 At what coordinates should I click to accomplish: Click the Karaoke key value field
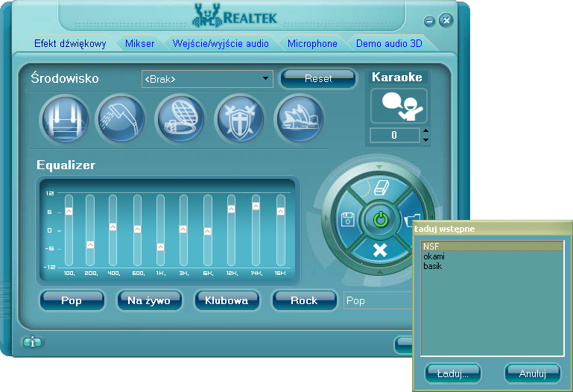pyautogui.click(x=395, y=135)
